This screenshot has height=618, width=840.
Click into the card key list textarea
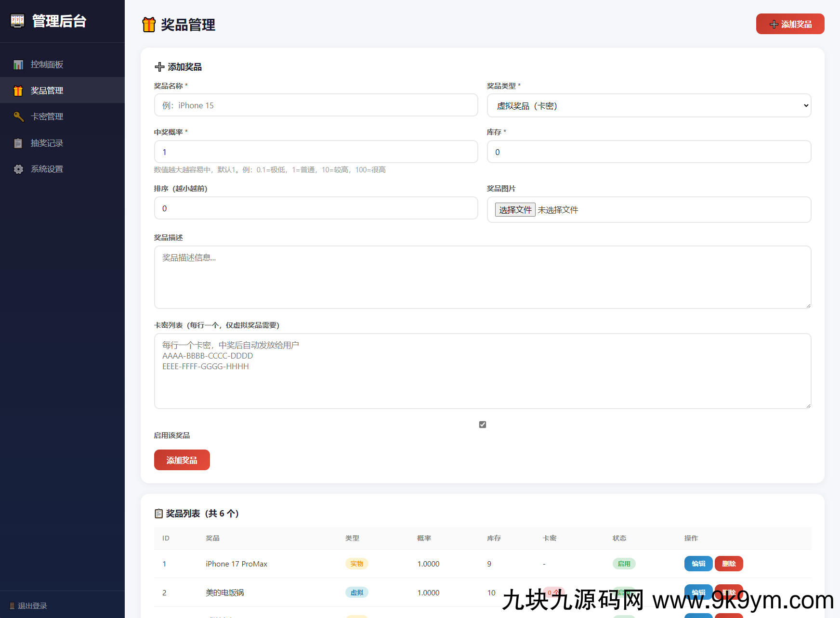tap(482, 371)
